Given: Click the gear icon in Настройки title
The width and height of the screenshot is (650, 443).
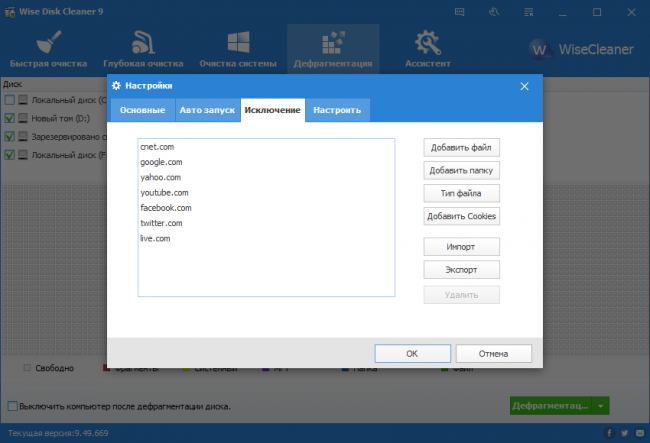Looking at the screenshot, I should 116,86.
